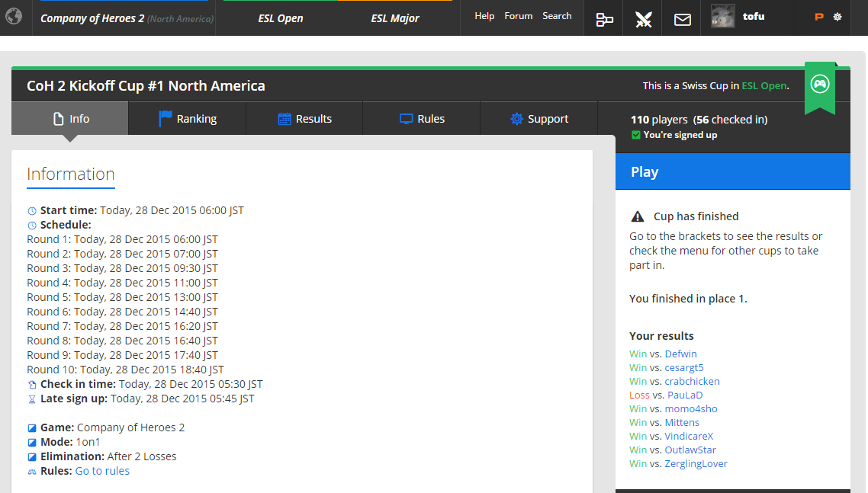
Task: Click the warning triangle icon
Action: pyautogui.click(x=638, y=216)
